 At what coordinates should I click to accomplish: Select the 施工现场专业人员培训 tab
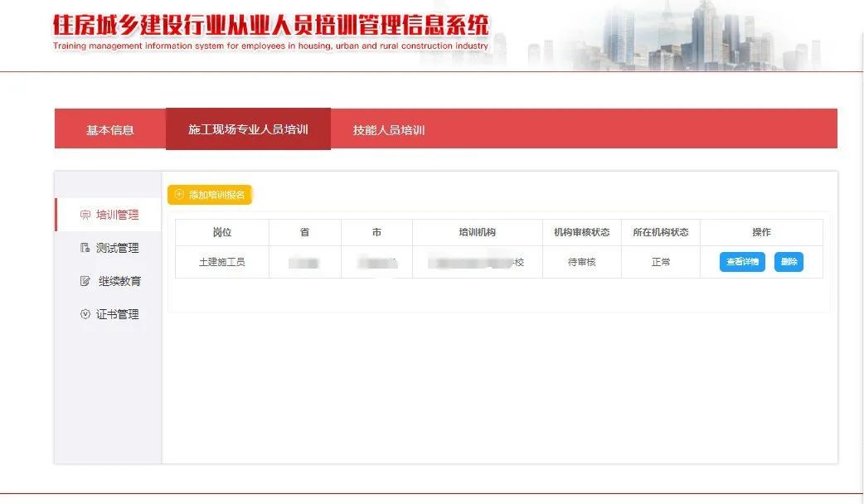(x=248, y=129)
